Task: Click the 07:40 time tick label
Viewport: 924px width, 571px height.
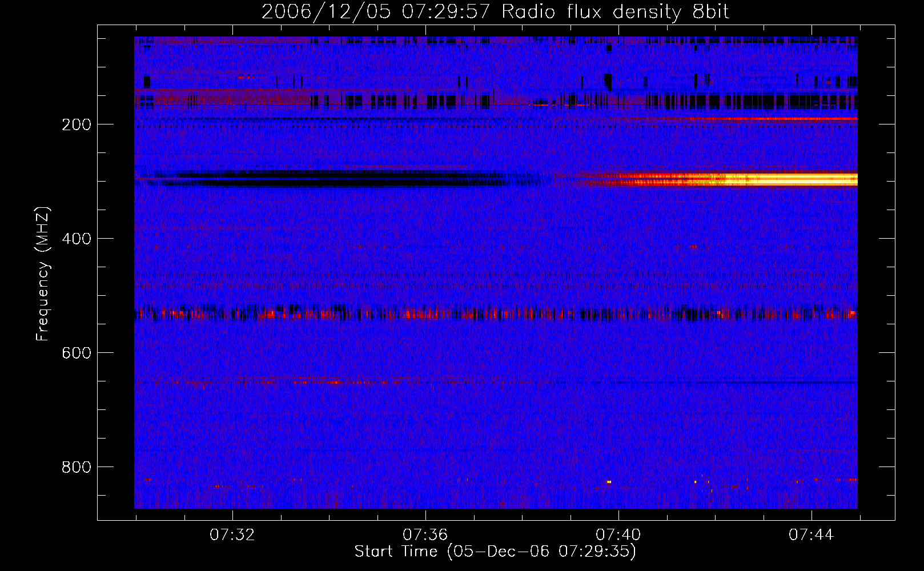Action: click(x=618, y=535)
